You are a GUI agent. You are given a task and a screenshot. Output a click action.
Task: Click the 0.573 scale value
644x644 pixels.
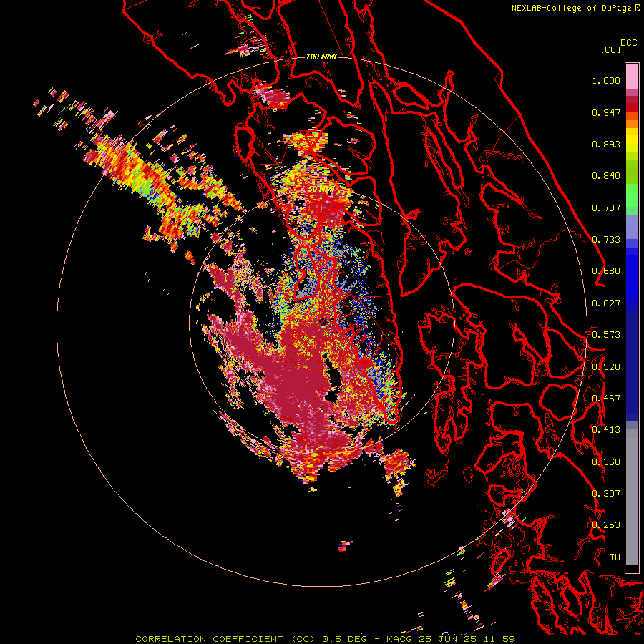pos(606,335)
